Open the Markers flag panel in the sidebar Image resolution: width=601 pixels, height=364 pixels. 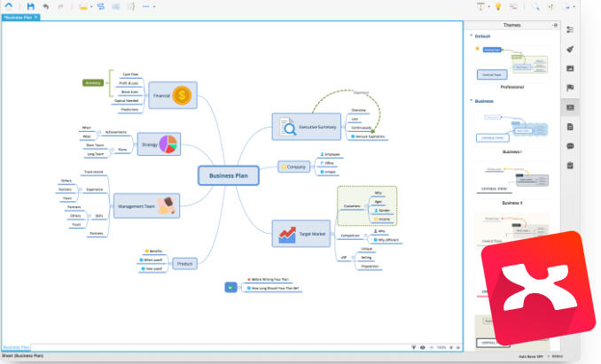(x=570, y=89)
